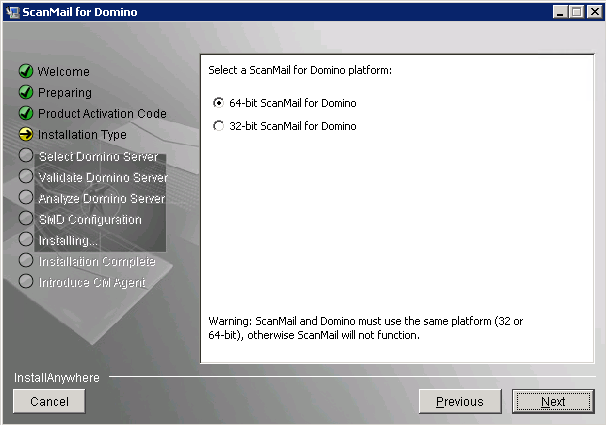Click the green checkmark beside Welcome

[26, 72]
